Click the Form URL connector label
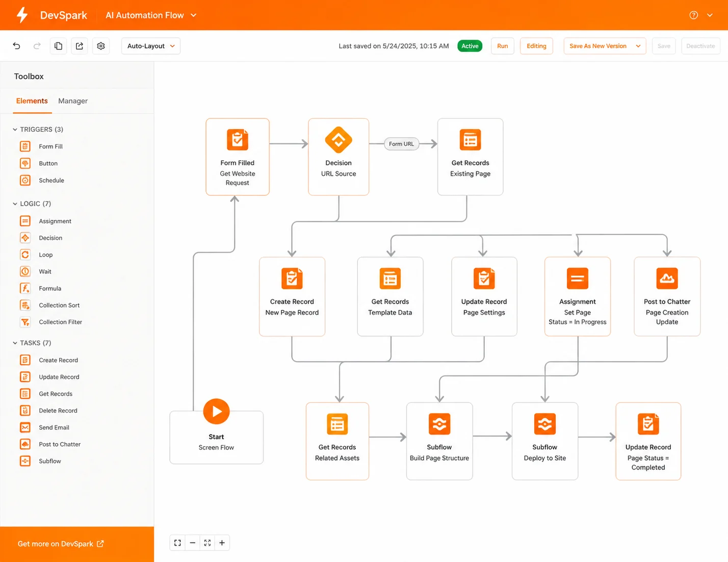Image resolution: width=728 pixels, height=562 pixels. coord(401,144)
